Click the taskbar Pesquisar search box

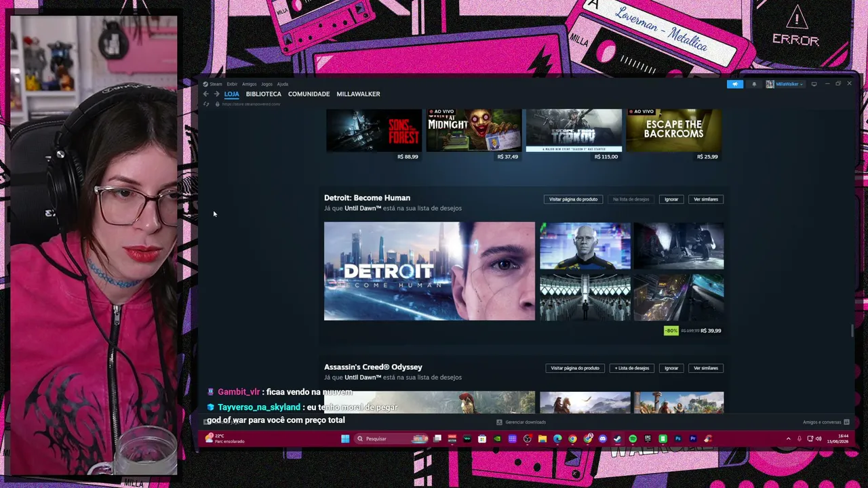coord(392,439)
